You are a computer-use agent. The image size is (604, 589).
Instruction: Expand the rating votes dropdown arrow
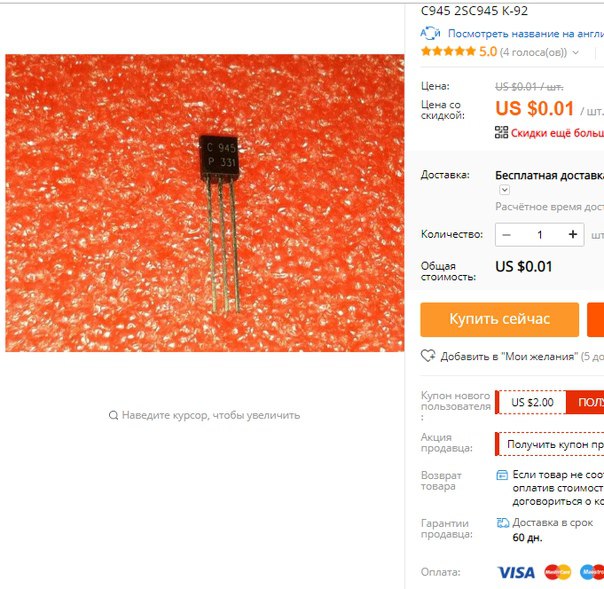tap(575, 52)
